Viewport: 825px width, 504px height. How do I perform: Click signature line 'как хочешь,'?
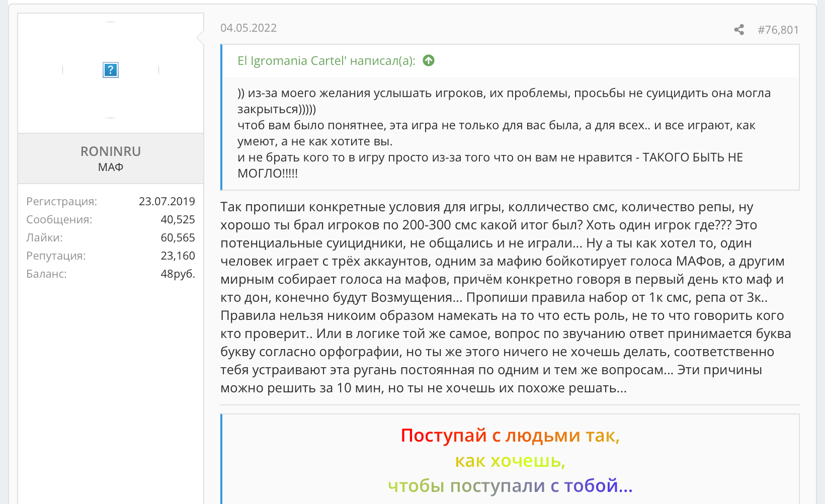(510, 460)
